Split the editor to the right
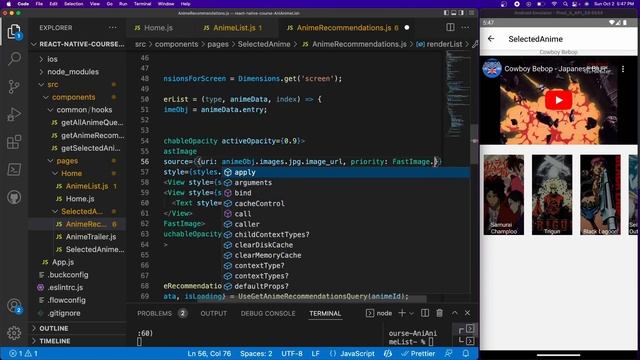640x360 pixels. (450, 27)
